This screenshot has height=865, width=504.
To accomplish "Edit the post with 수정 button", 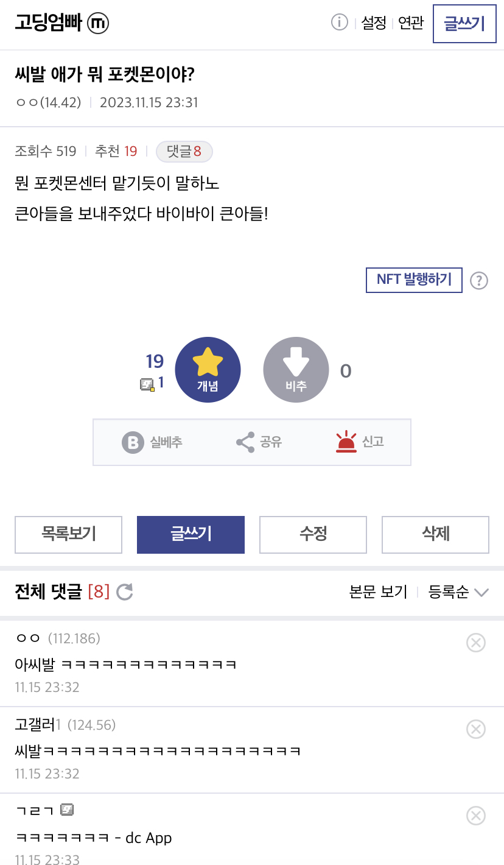I will point(313,535).
